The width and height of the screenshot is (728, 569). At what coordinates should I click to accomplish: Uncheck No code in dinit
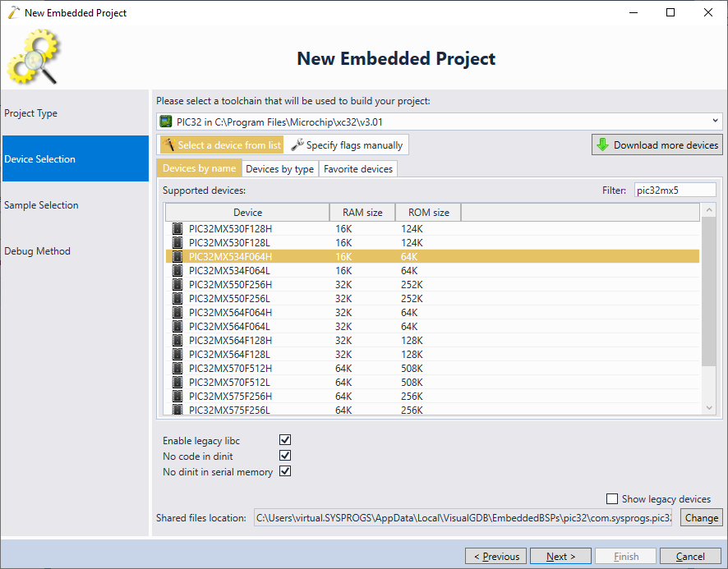[x=285, y=456]
